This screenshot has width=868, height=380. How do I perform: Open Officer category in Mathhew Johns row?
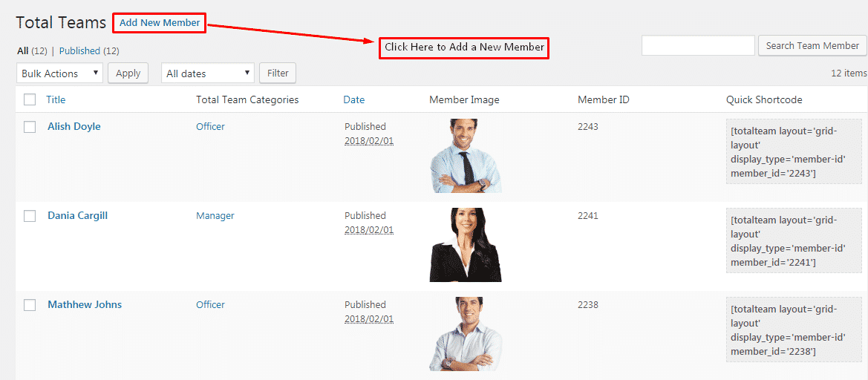tap(210, 304)
